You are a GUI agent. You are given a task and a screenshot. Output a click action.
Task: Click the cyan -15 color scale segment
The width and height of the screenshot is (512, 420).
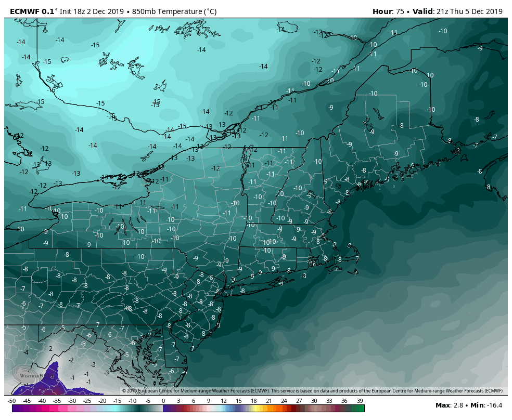coord(118,409)
